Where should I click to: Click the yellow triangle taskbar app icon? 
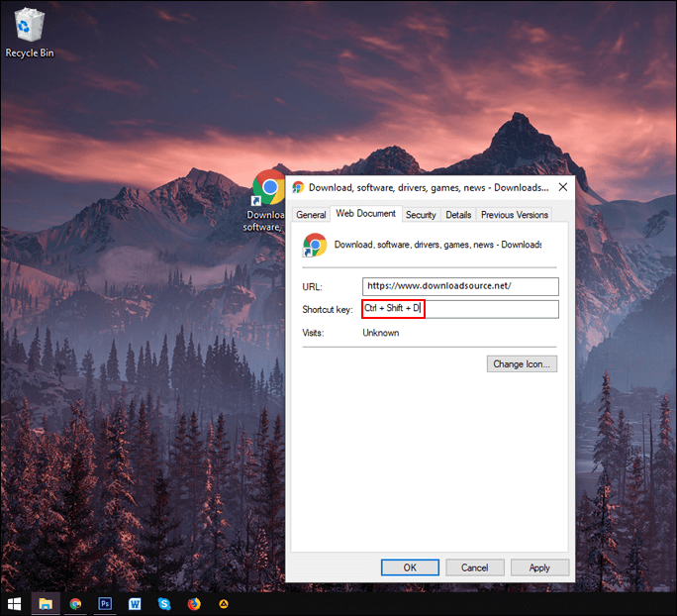(224, 603)
